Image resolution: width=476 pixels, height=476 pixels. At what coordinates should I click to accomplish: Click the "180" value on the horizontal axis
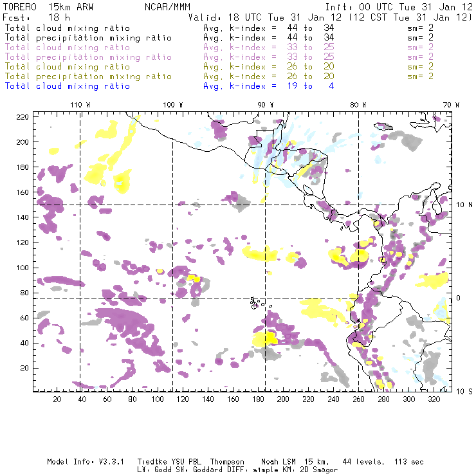click(258, 399)
